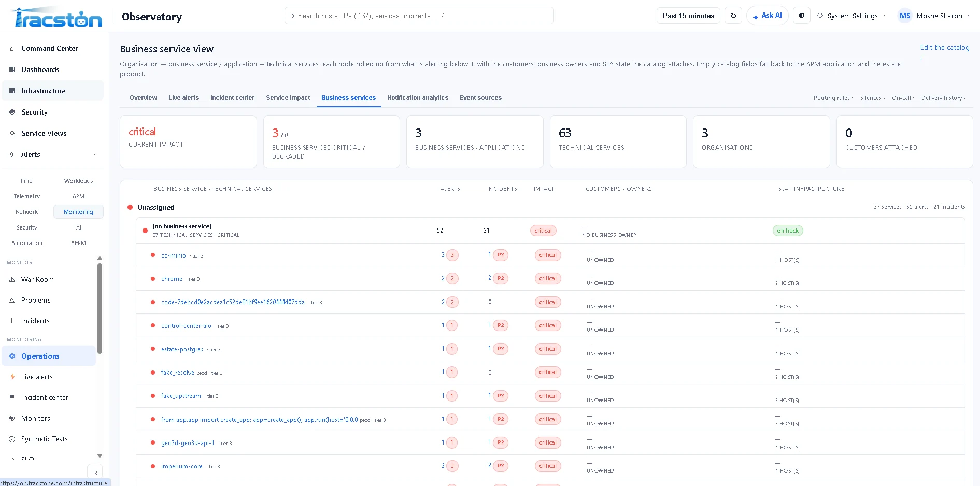Select the Network sub-navigation item

(x=27, y=212)
